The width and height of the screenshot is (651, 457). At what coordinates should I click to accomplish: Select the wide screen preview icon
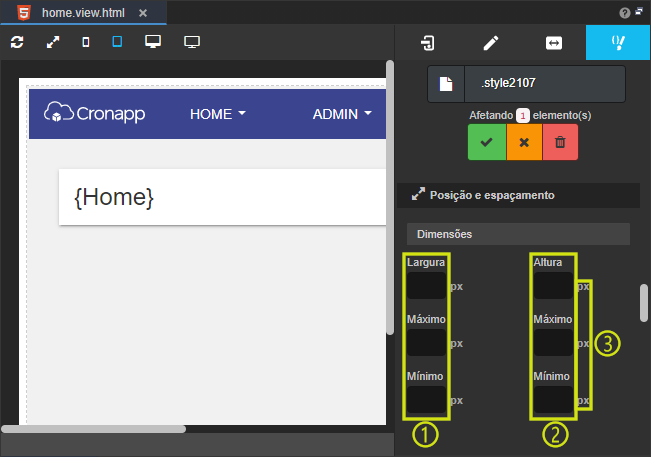click(192, 42)
